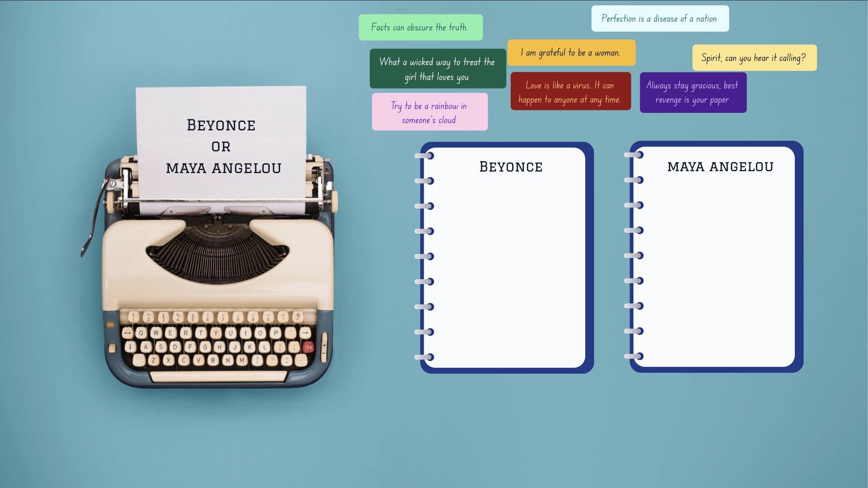Pick the 'Try to be a rainbow' pink card
Image resolution: width=868 pixels, height=488 pixels.
click(430, 112)
